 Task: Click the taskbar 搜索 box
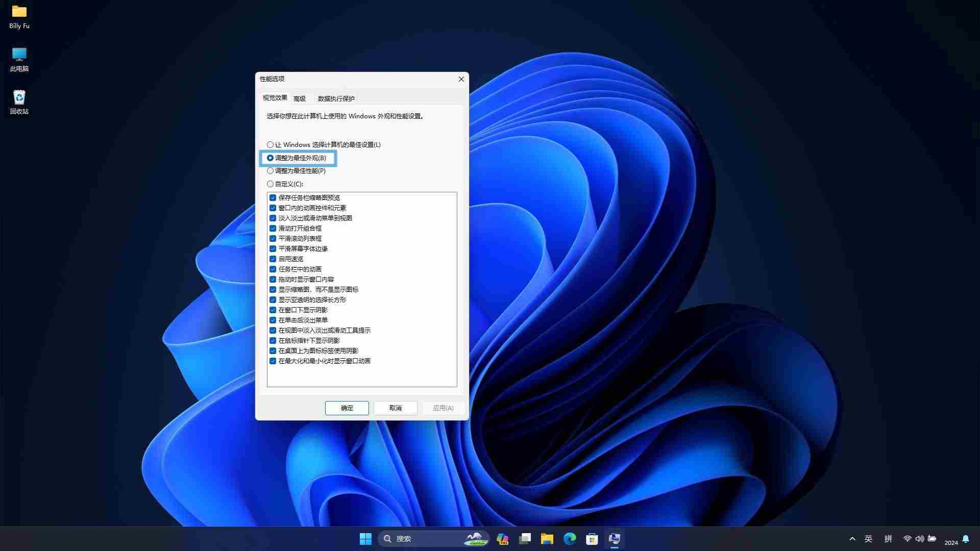[x=424, y=539]
